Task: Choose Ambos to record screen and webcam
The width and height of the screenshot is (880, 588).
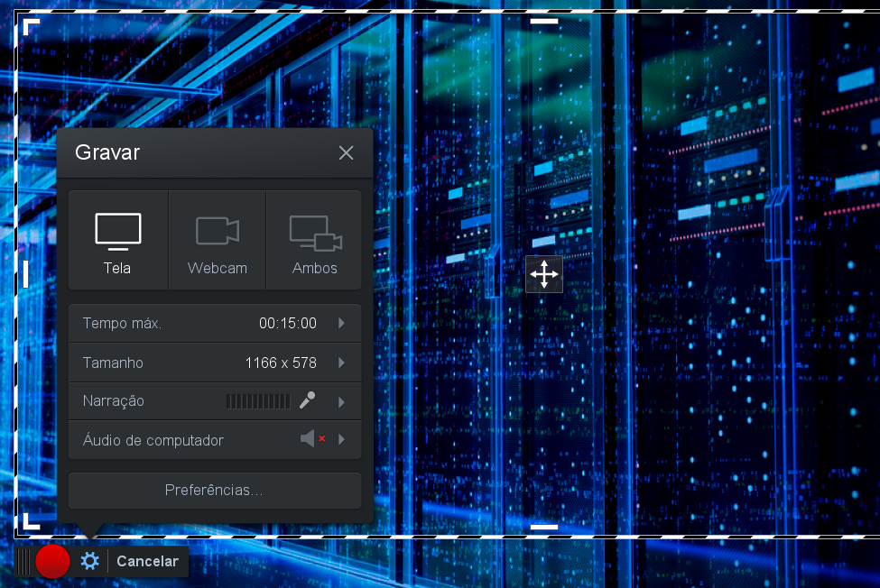Action: [x=314, y=242]
